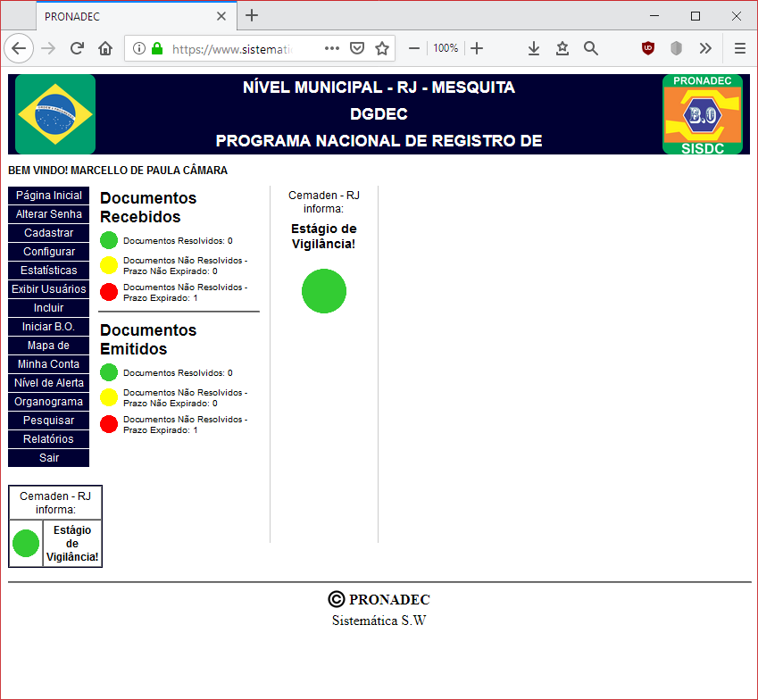Click Emitidos 'Documentos Resolvidos: 0' text

pos(178,372)
